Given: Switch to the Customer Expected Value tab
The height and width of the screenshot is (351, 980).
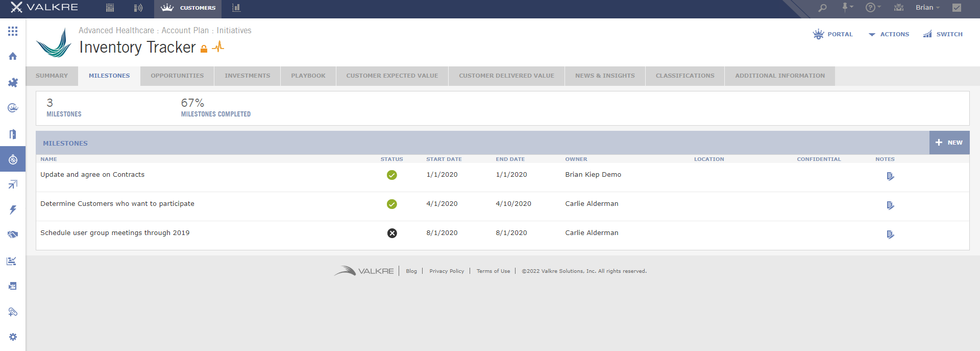Looking at the screenshot, I should point(392,76).
